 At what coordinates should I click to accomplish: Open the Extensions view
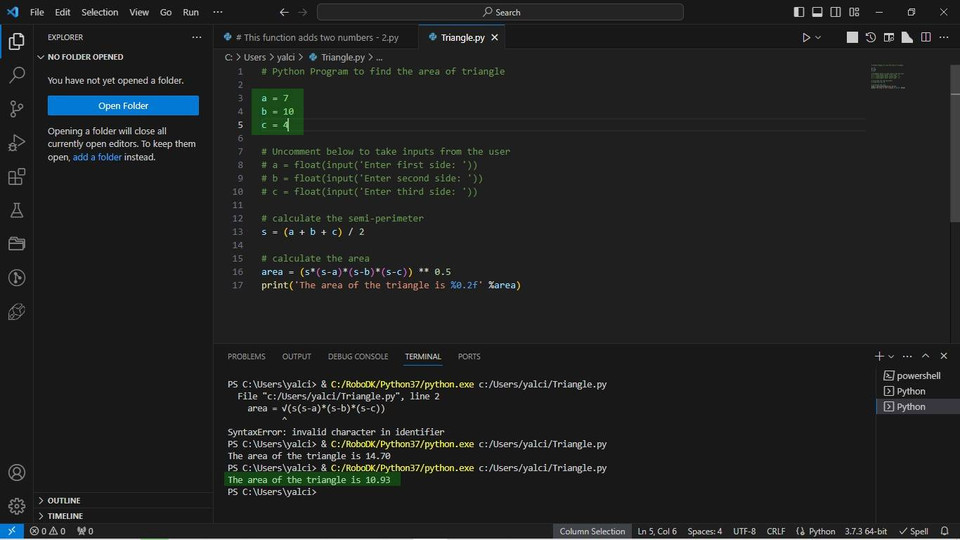click(16, 177)
